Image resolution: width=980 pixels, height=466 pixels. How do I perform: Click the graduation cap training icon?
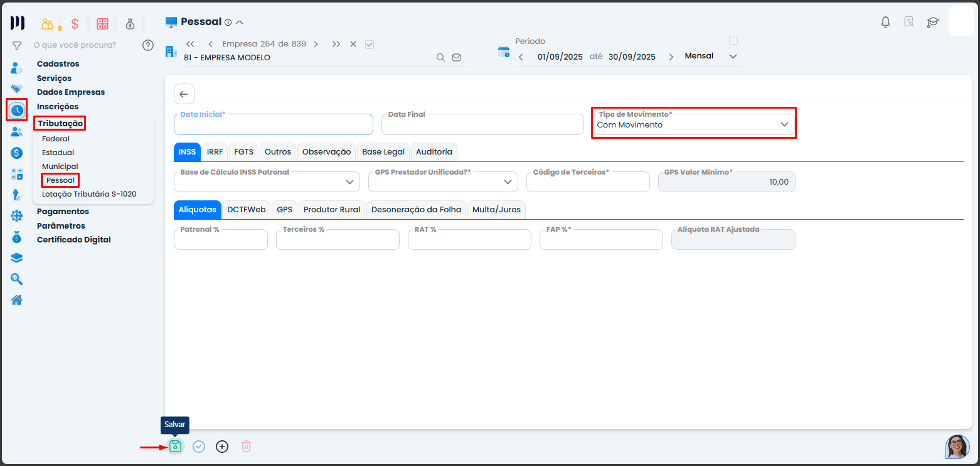point(933,22)
